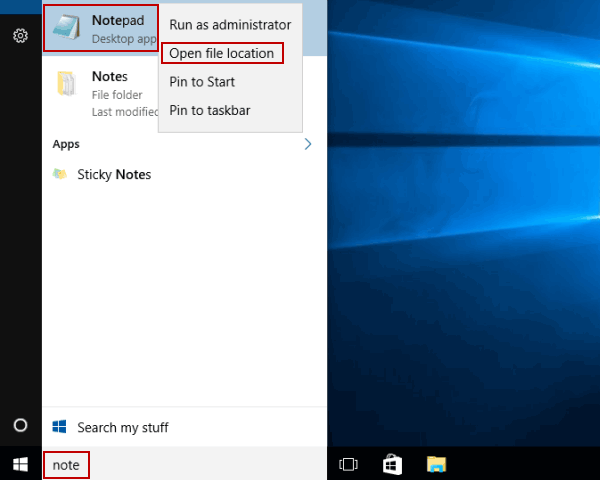Click the Cortana circle icon
The image size is (600, 480).
pyautogui.click(x=20, y=425)
